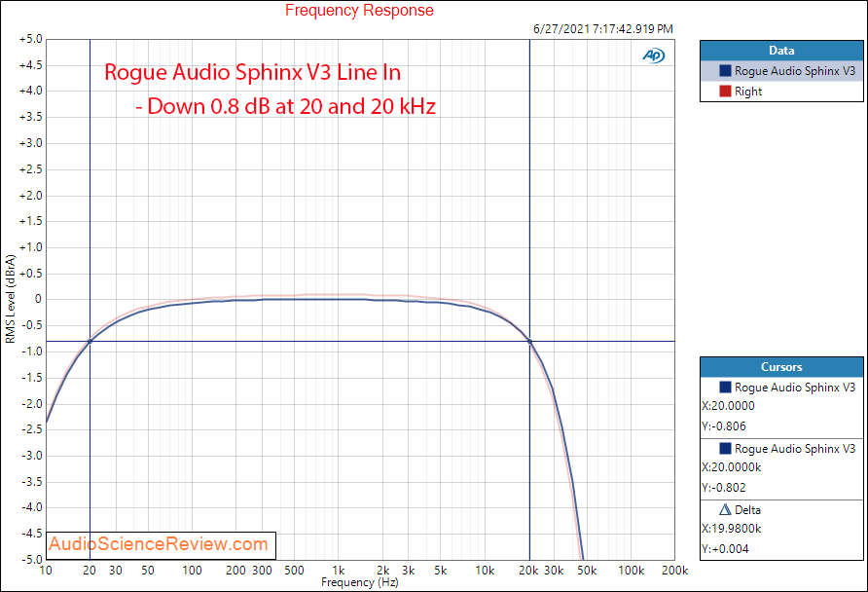The width and height of the screenshot is (868, 592).
Task: Select Rogue Audio Sphinx V3 in Data legend
Action: coord(781,71)
